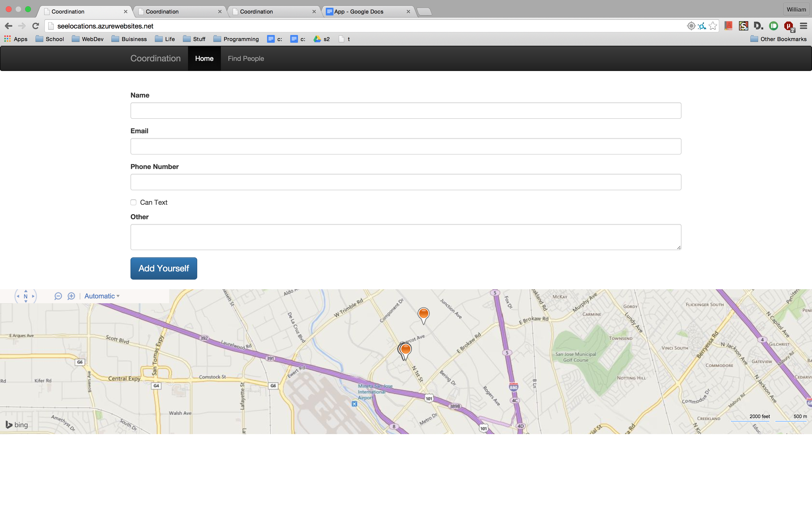Image resolution: width=812 pixels, height=507 pixels.
Task: Focus the Email input field
Action: 406,146
